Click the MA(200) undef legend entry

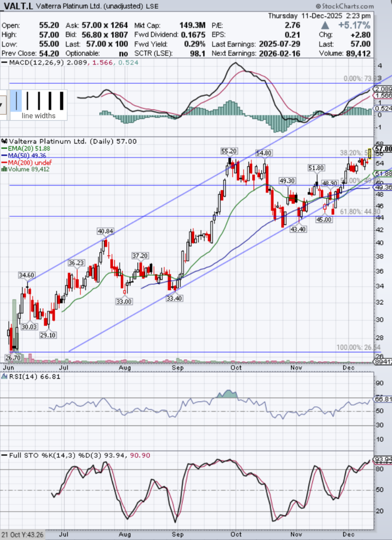(30, 163)
